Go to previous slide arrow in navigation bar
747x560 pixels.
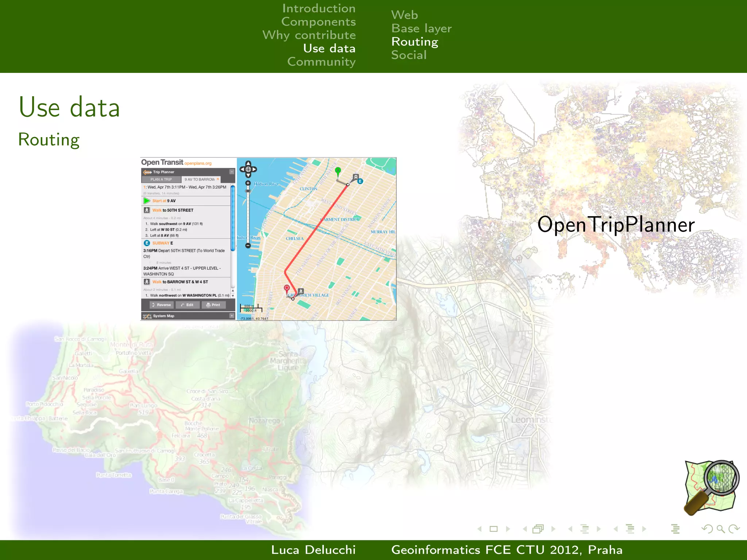[480, 529]
